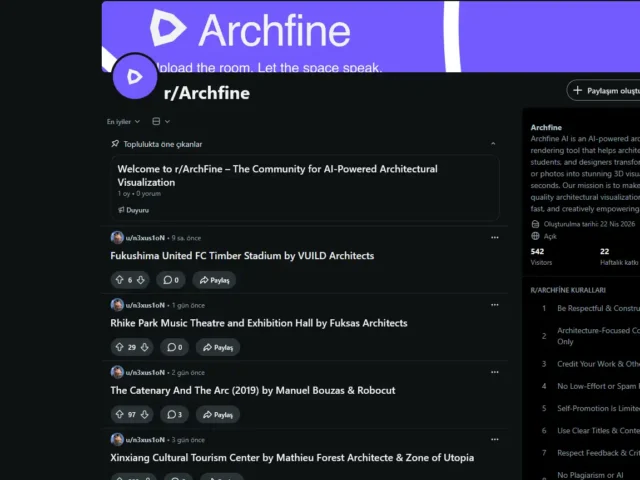Share the Fukushima United FC Timber Stadium post
This screenshot has height=480, width=640.
214,280
